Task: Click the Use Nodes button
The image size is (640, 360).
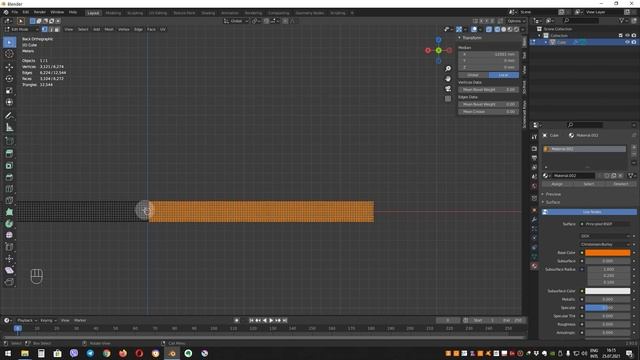Action: (x=589, y=212)
